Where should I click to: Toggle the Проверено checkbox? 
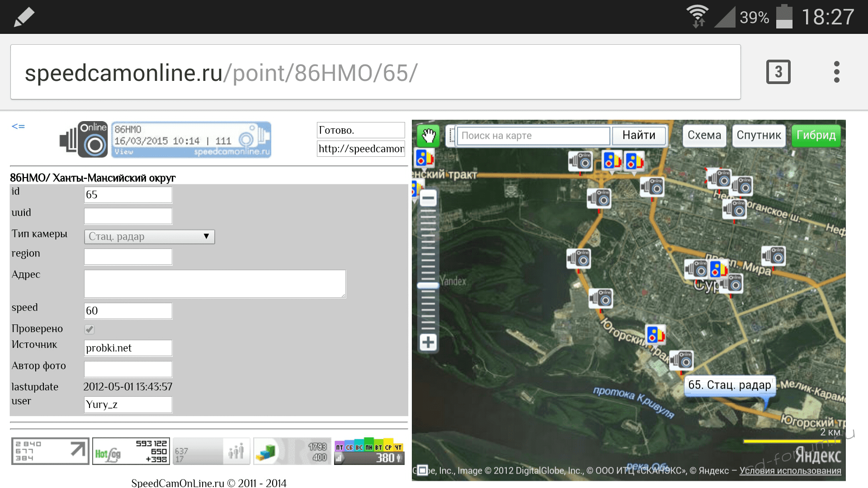tap(90, 329)
